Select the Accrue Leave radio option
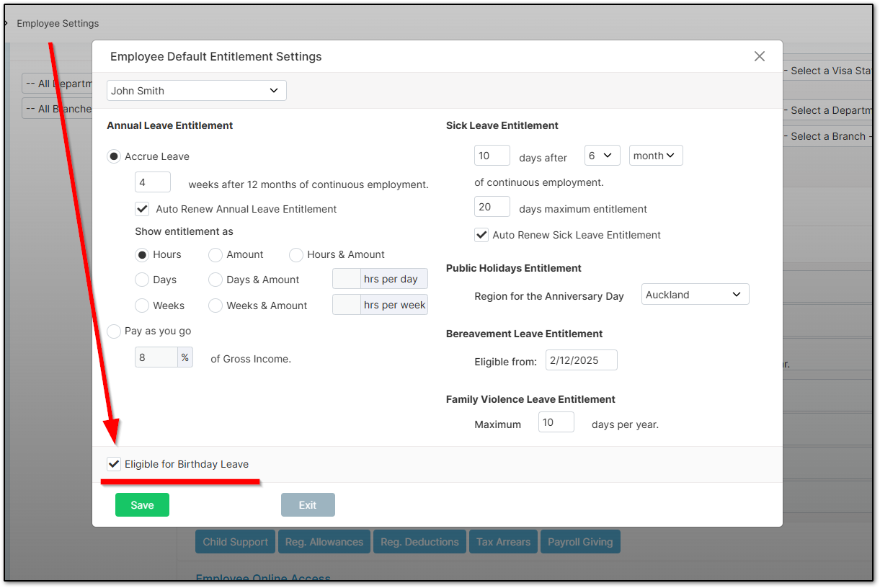The height and width of the screenshot is (588, 880). click(114, 156)
